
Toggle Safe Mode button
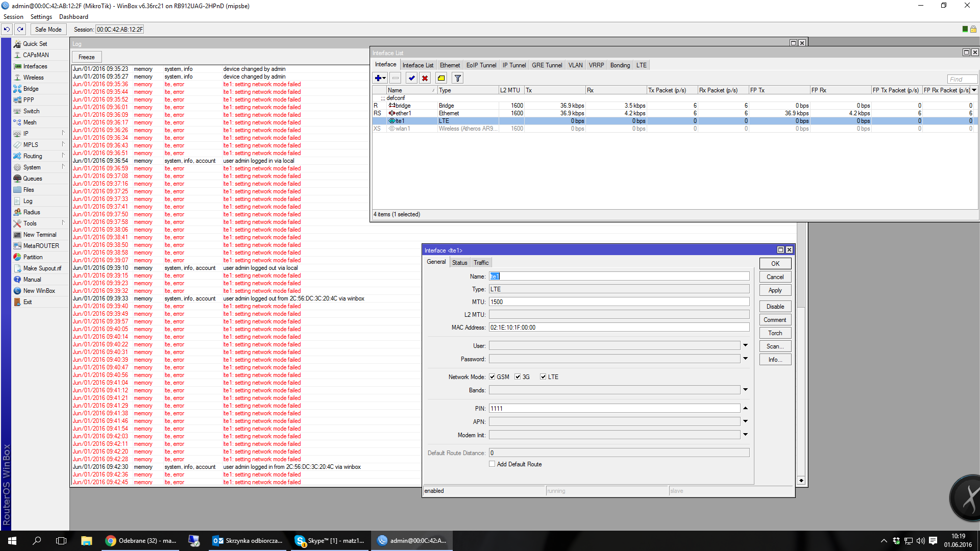tap(48, 29)
